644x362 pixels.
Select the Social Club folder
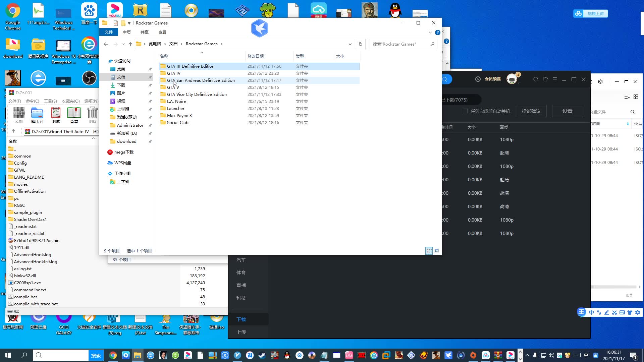point(259,123)
